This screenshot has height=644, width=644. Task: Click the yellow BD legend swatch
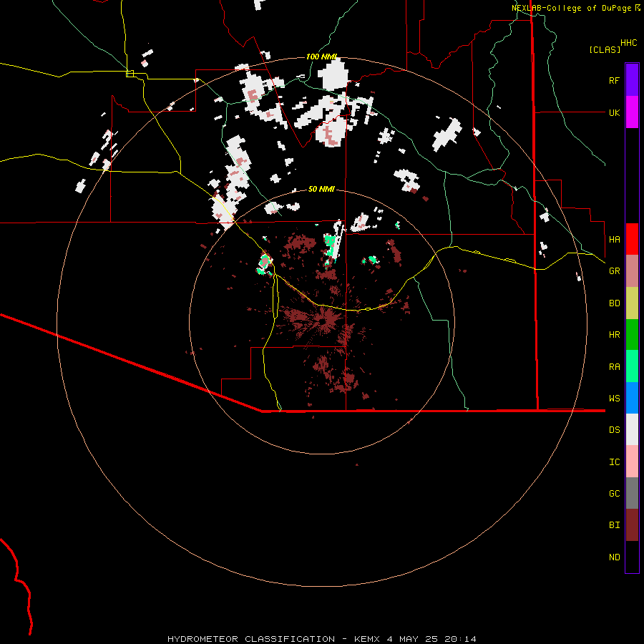click(632, 303)
